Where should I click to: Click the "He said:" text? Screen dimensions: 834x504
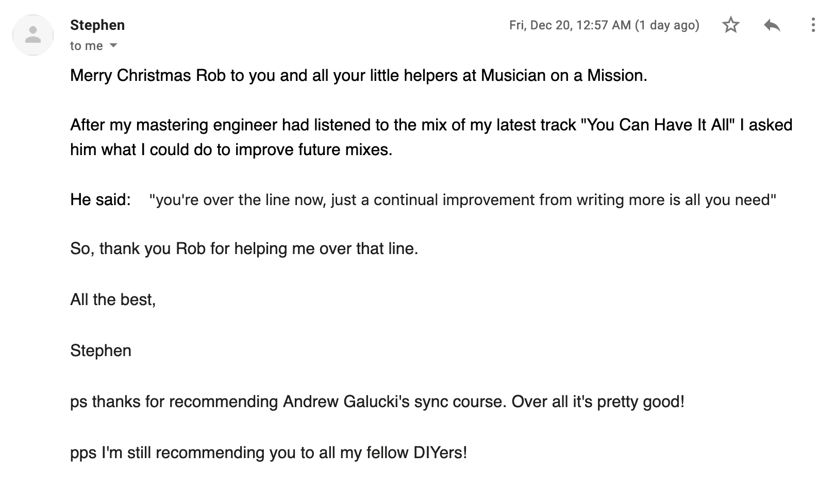101,199
